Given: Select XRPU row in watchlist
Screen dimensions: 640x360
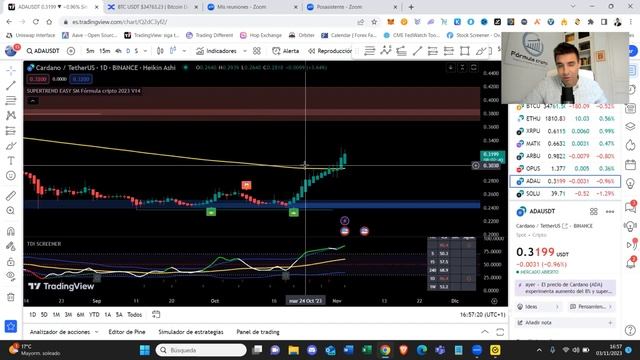Looking at the screenshot, I should pyautogui.click(x=565, y=131).
